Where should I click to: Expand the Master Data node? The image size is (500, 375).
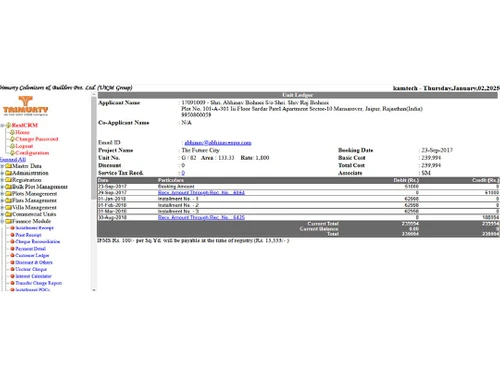[2, 166]
